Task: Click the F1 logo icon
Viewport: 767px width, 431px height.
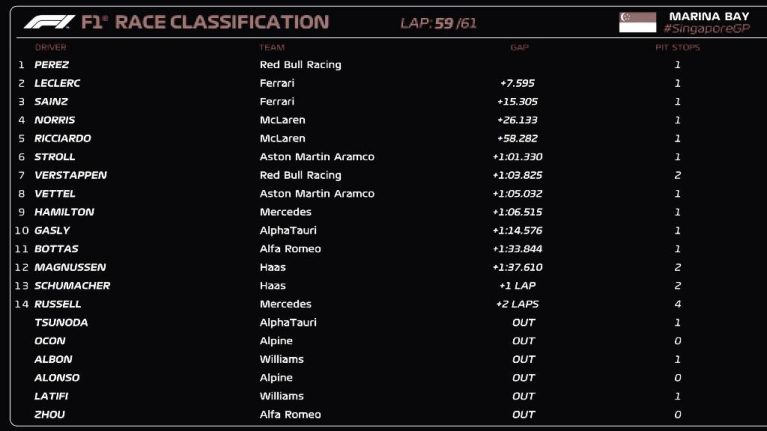Action: [x=49, y=22]
